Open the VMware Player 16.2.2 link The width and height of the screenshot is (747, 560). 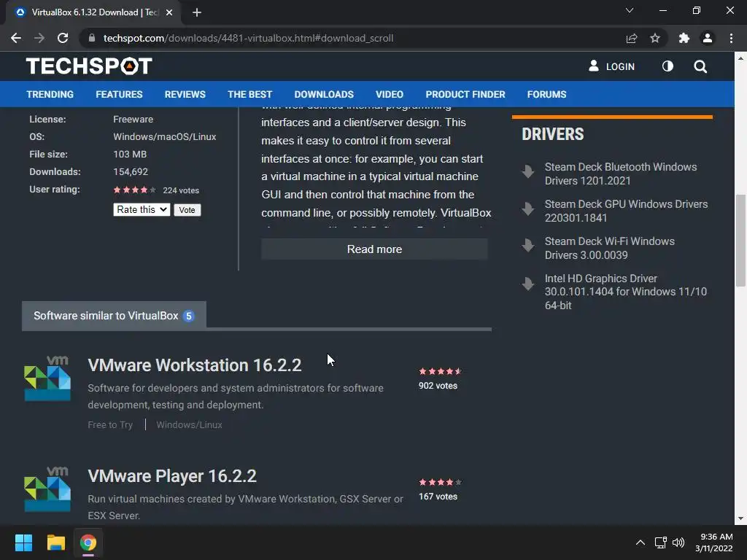coord(172,476)
